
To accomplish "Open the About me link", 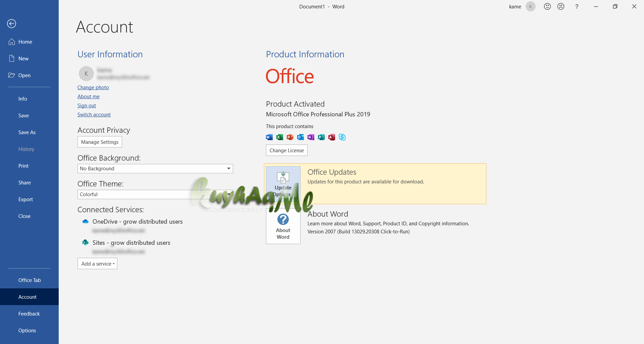I will point(89,97).
